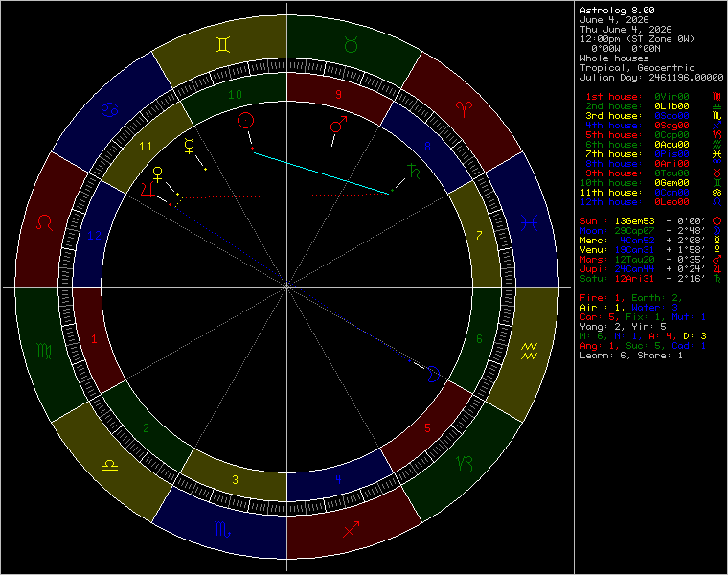Click the 'Thu June 4, 2026' date line
The width and height of the screenshot is (728, 575).
[x=626, y=30]
